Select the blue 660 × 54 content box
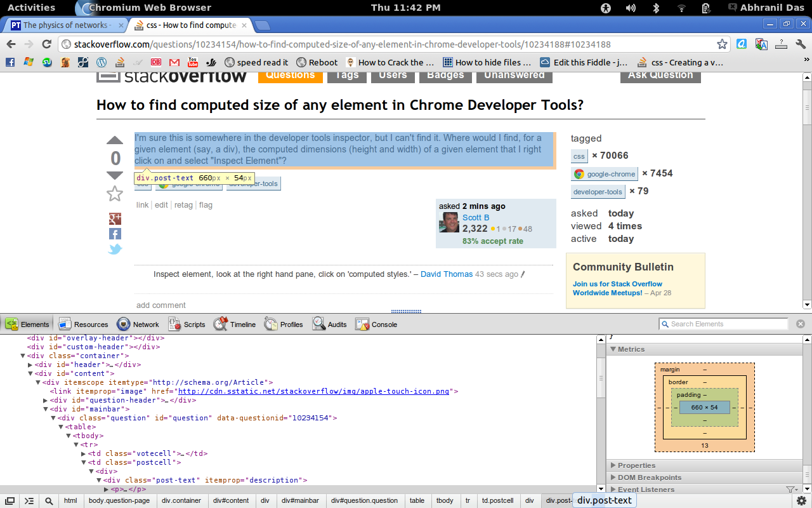Screen dimensions: 812x508 705,408
